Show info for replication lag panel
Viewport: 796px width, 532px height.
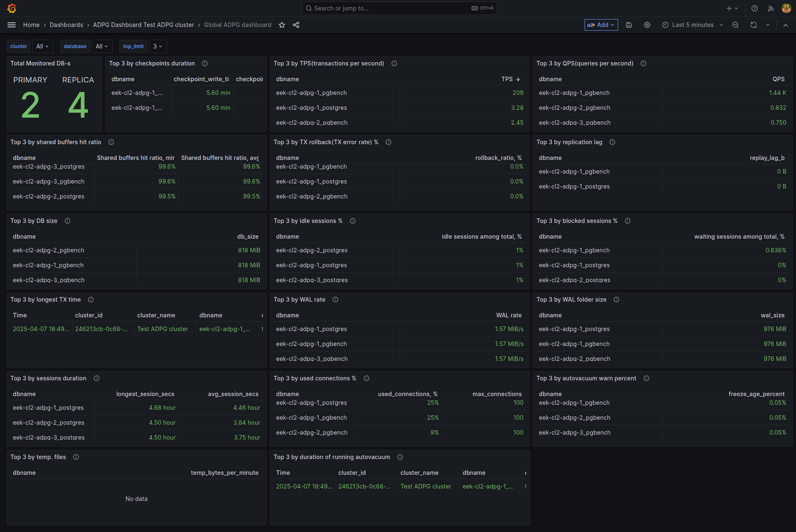point(612,142)
